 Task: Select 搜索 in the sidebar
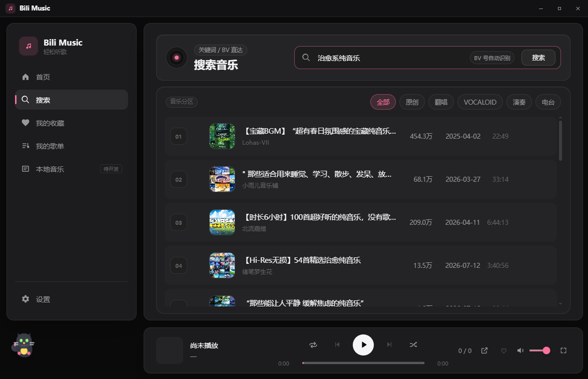click(x=71, y=100)
